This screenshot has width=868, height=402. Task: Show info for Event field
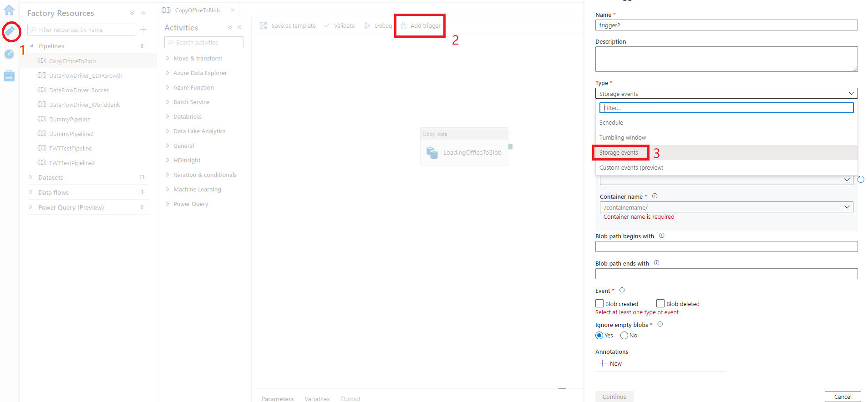point(622,290)
